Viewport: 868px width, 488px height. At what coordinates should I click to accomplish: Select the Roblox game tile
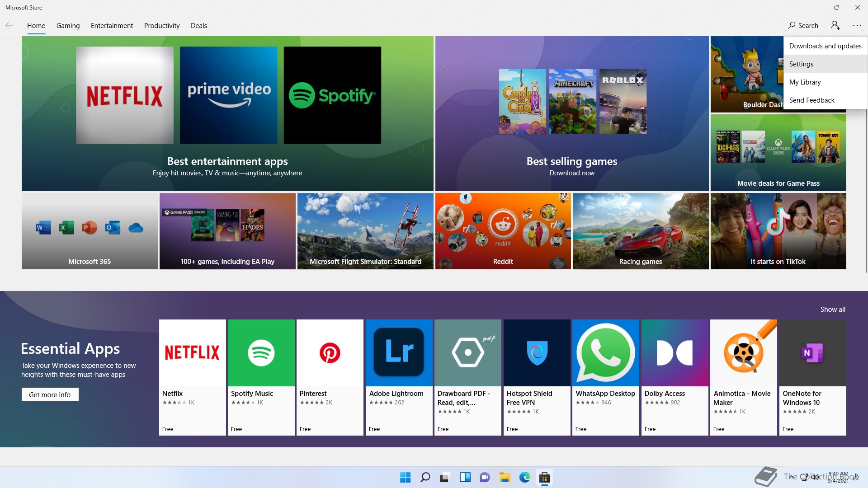pyautogui.click(x=623, y=101)
